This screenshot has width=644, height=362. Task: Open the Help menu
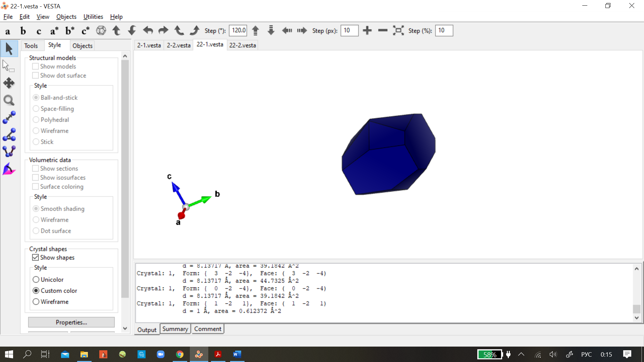pyautogui.click(x=116, y=16)
